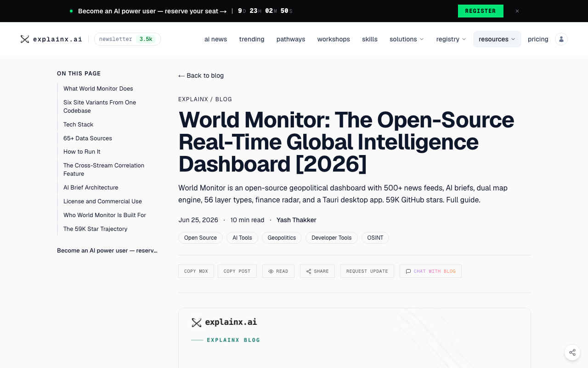Image resolution: width=588 pixels, height=368 pixels.
Task: Click the back arrow next to Back to blog
Action: pyautogui.click(x=181, y=76)
